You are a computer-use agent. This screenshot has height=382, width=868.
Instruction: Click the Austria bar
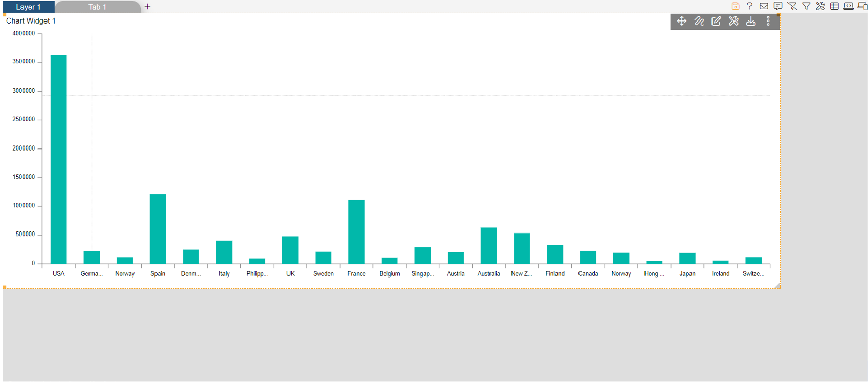[456, 258]
